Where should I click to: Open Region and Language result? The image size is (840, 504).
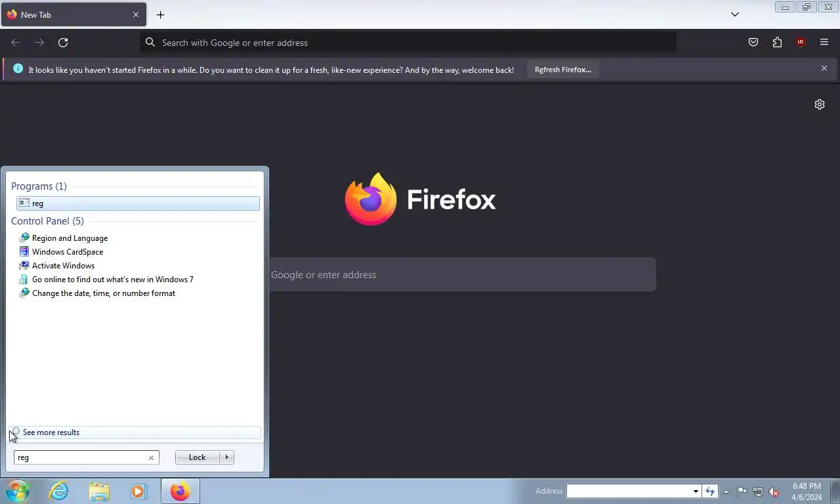(x=70, y=238)
